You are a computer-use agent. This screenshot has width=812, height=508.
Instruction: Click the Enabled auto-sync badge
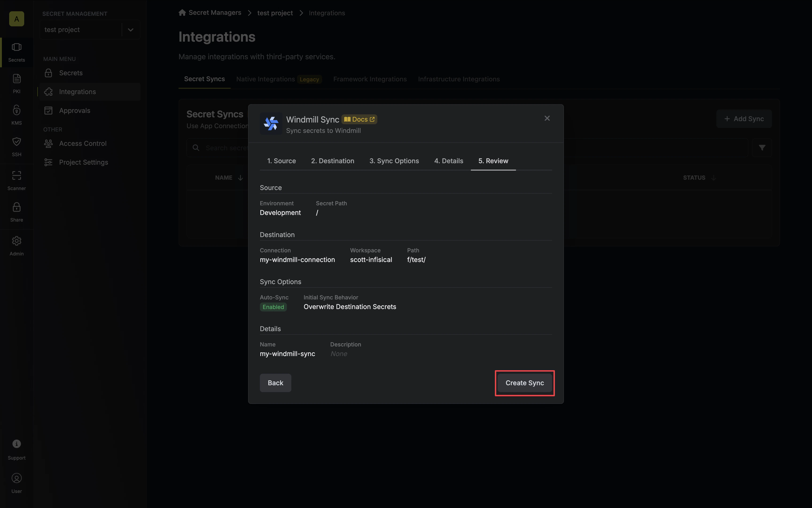coord(273,307)
